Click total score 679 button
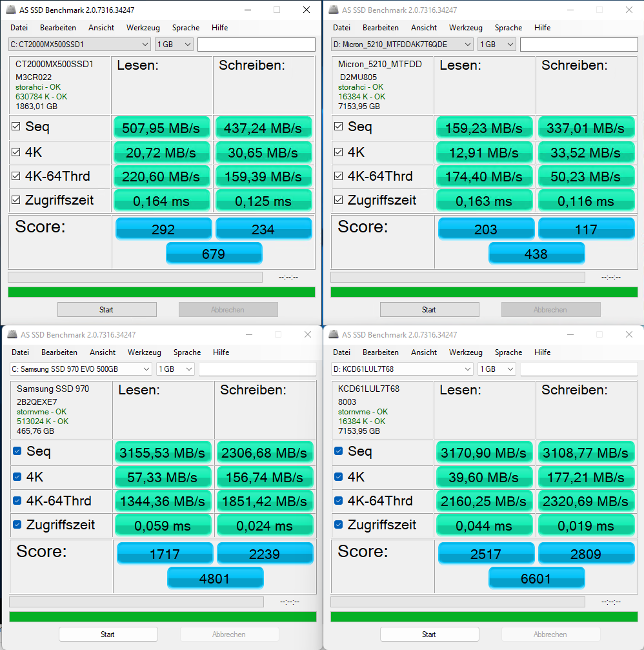 click(214, 254)
